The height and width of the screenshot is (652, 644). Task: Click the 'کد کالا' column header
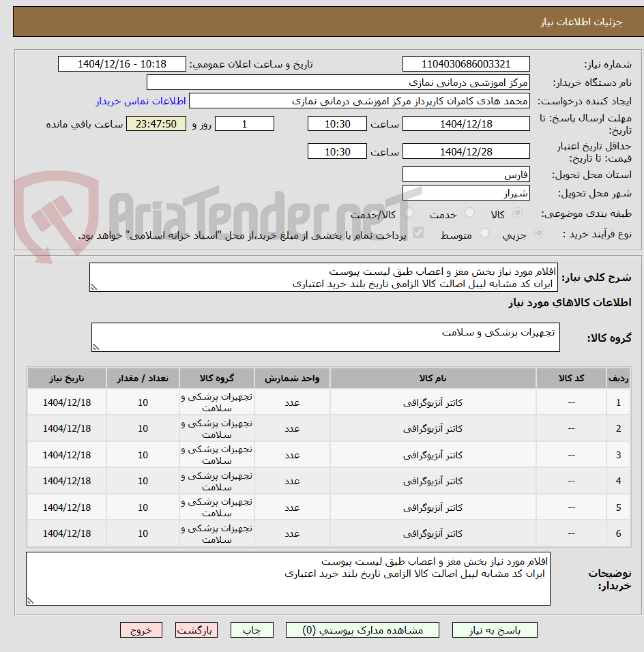571,378
